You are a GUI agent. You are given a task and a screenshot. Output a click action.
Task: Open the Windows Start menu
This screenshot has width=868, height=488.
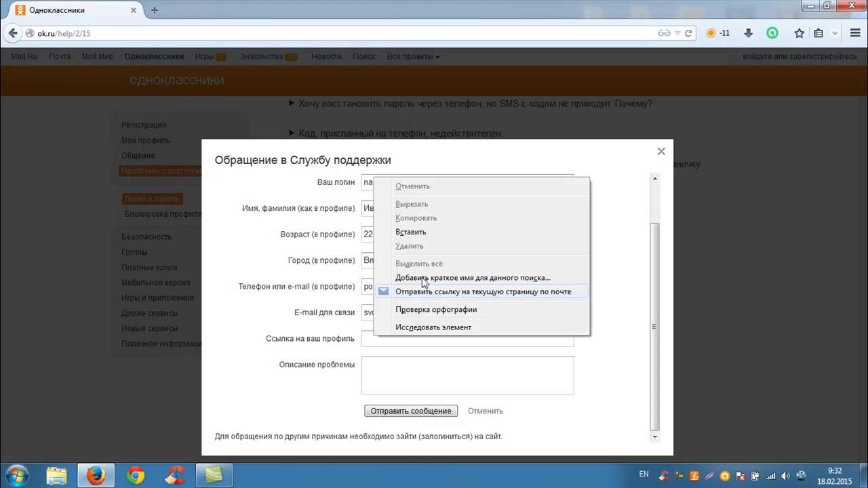(x=16, y=474)
